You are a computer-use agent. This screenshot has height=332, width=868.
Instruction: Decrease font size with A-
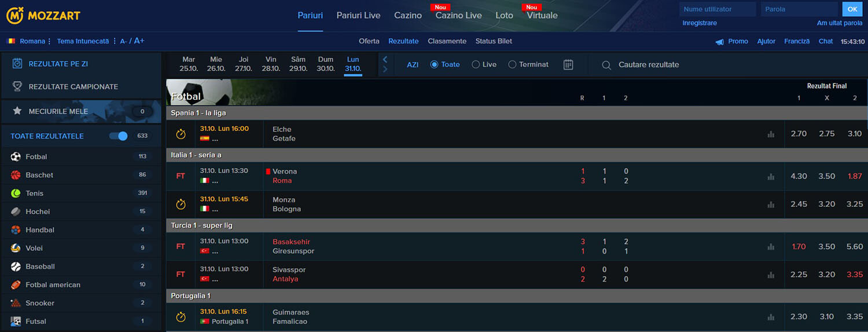click(123, 41)
